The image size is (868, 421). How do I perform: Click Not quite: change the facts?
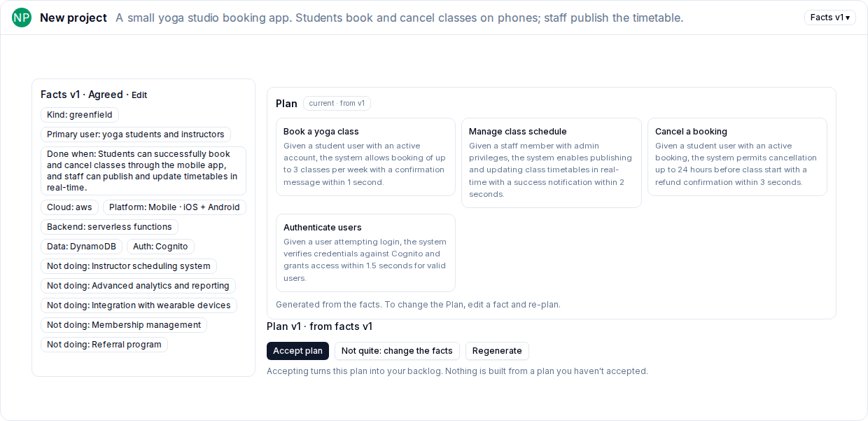397,351
